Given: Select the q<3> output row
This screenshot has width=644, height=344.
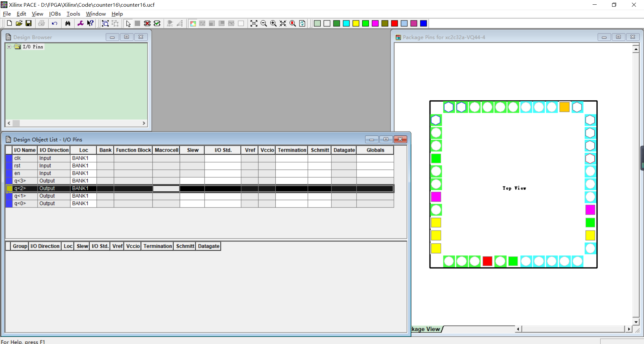Looking at the screenshot, I should coord(200,181).
